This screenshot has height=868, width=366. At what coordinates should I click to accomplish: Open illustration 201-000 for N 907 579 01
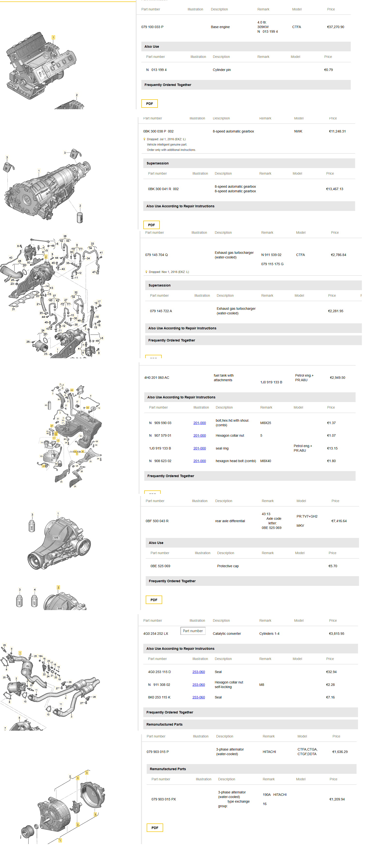point(200,435)
